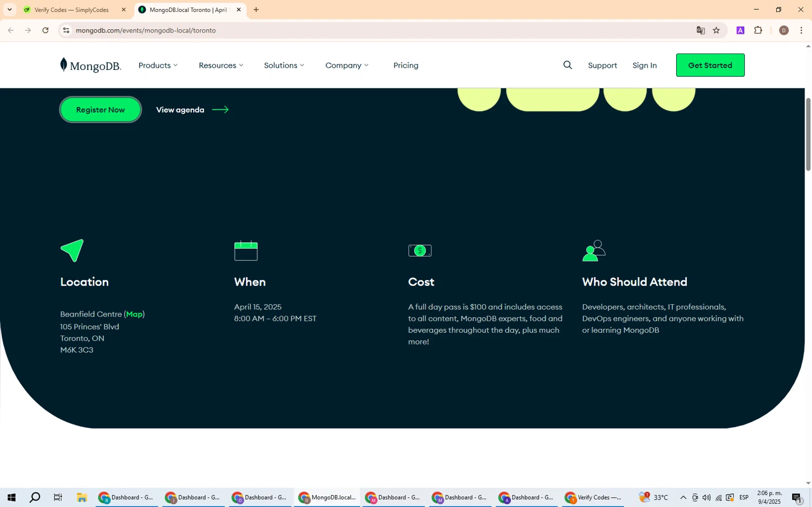Open MongoDB.local window in taskbar
The image size is (812, 507).
pos(327,497)
